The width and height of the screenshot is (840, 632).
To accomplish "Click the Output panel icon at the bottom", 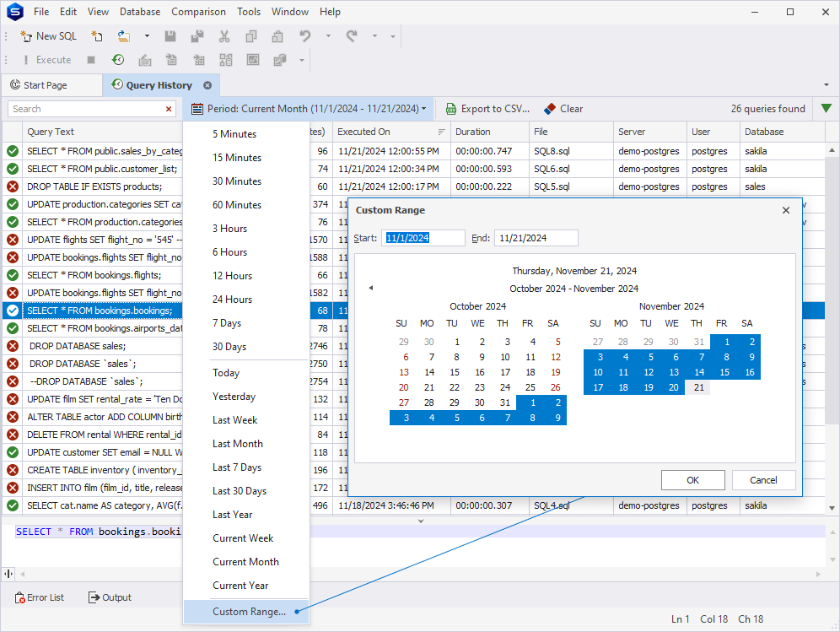I will (x=94, y=597).
